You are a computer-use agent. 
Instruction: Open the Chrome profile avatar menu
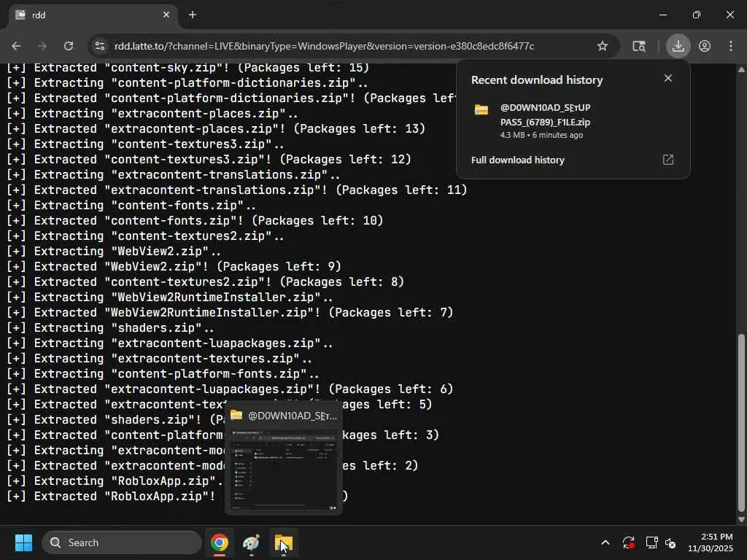click(x=705, y=46)
